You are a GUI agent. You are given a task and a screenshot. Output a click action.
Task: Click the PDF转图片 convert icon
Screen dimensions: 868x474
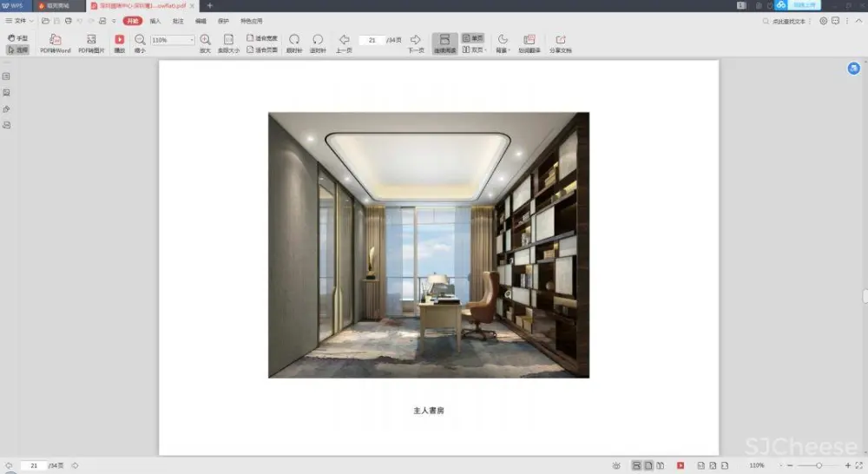click(91, 40)
